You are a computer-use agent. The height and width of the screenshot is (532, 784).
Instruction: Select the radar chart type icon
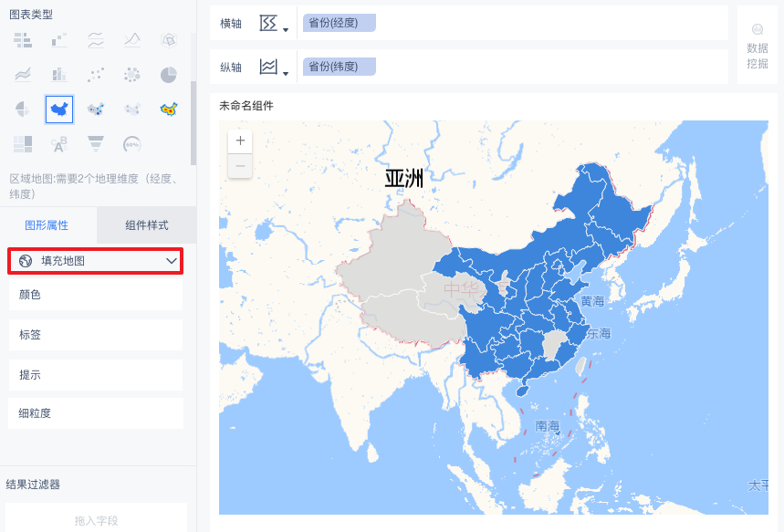point(169,39)
